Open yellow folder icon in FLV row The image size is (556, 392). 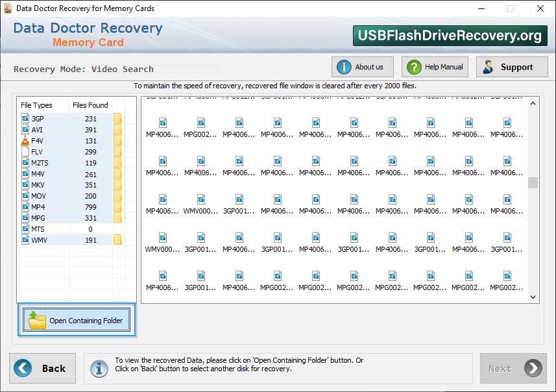tap(117, 151)
